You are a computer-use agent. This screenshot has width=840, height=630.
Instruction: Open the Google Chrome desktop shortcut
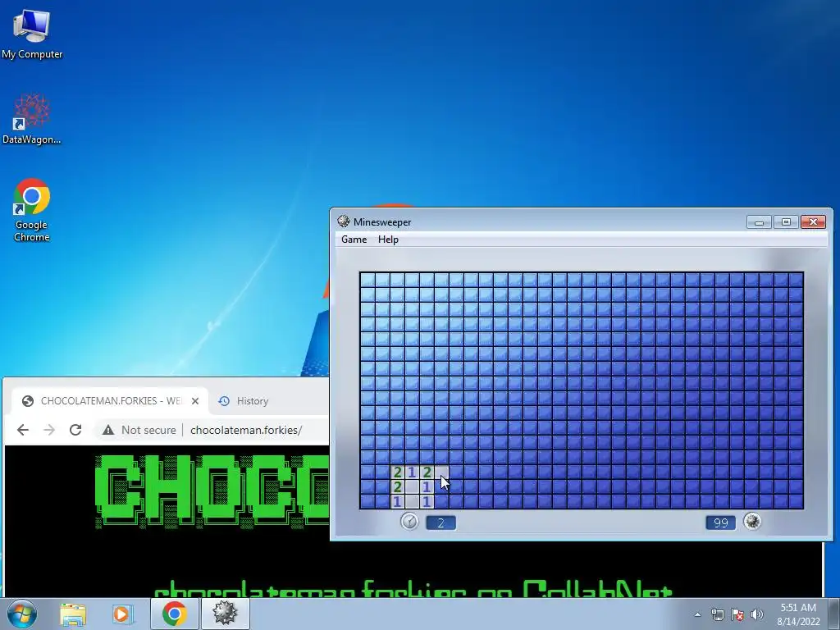pyautogui.click(x=32, y=209)
